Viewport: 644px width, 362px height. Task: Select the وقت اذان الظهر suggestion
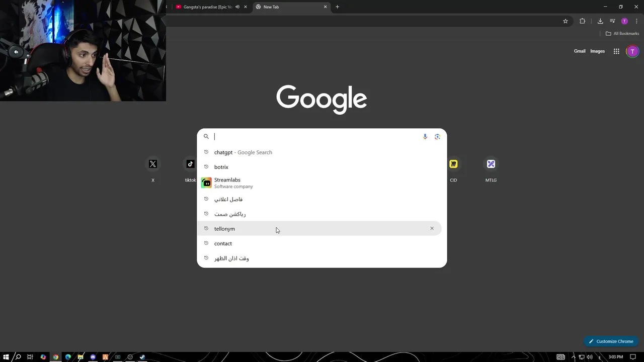tap(321, 258)
